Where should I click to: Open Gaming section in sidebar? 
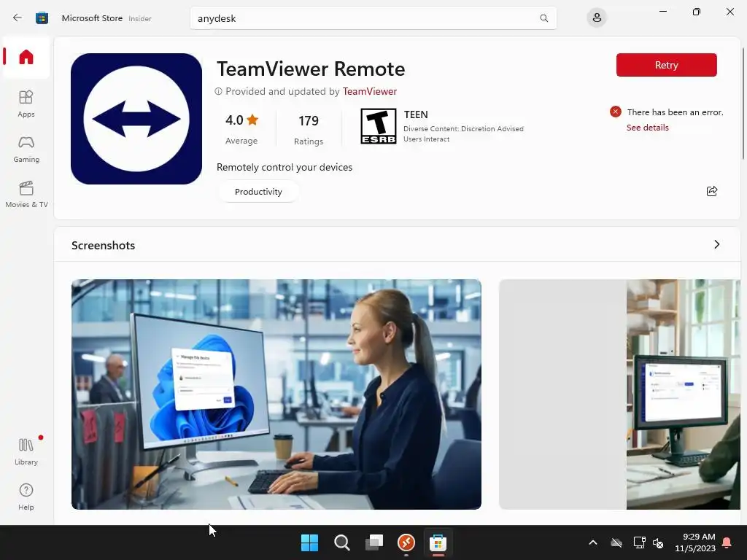[26, 149]
